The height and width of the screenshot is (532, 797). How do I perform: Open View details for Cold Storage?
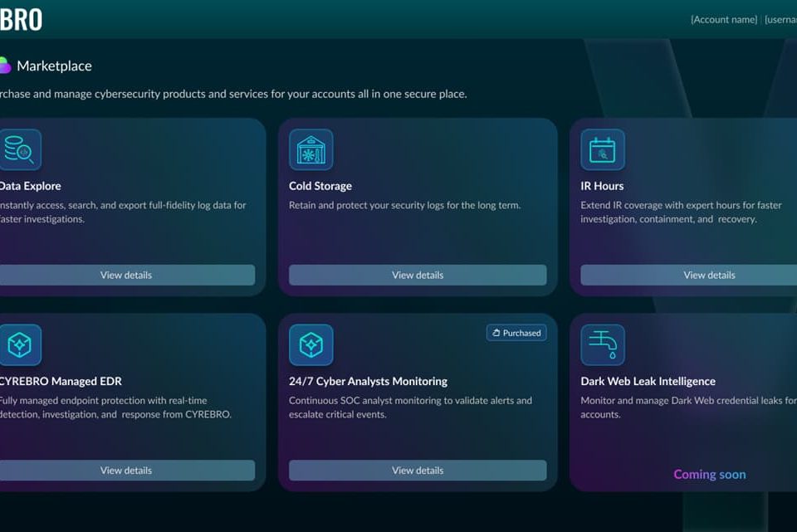tap(418, 275)
